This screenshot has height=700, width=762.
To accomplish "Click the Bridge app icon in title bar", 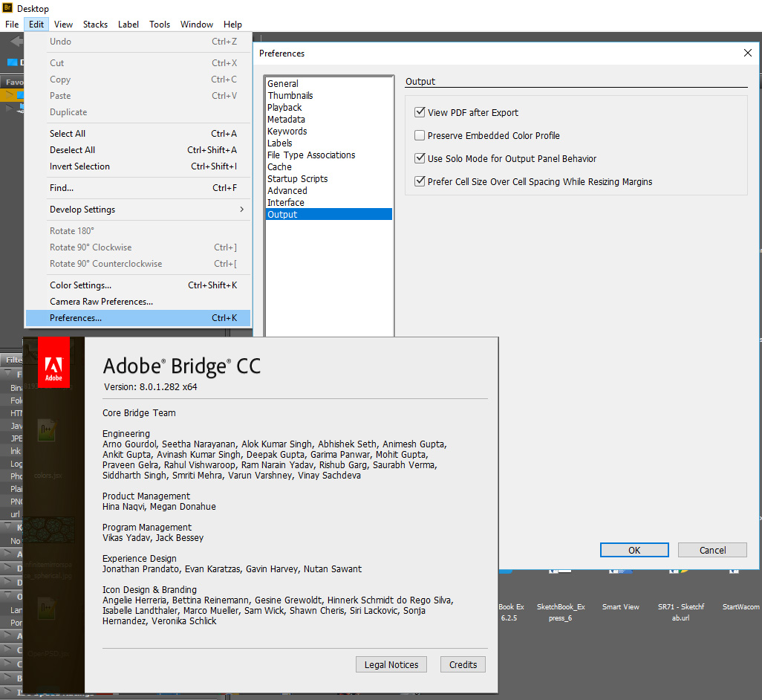I will coord(7,7).
